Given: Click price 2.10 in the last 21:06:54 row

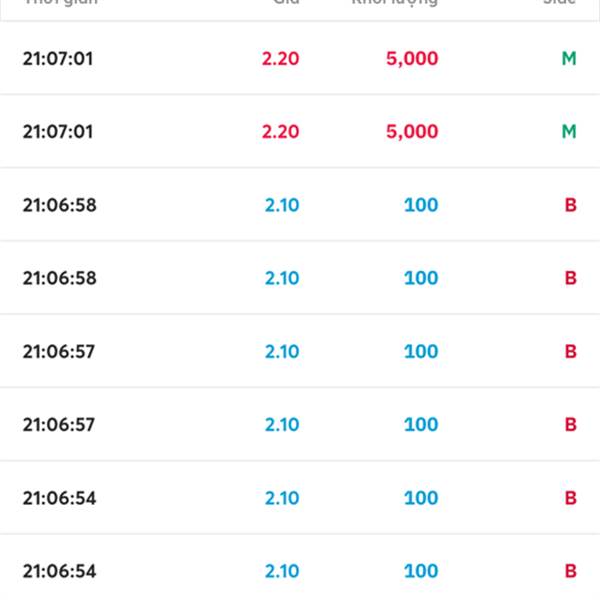Looking at the screenshot, I should click(282, 571).
